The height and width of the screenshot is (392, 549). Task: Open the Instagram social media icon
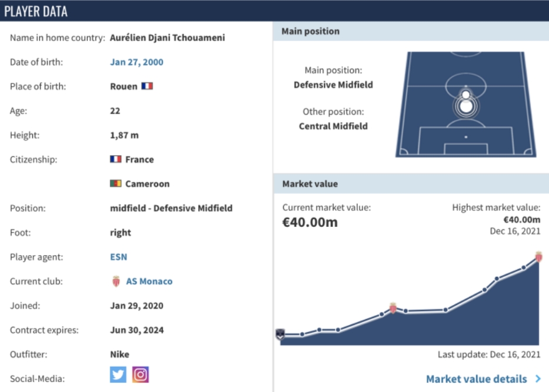point(140,374)
